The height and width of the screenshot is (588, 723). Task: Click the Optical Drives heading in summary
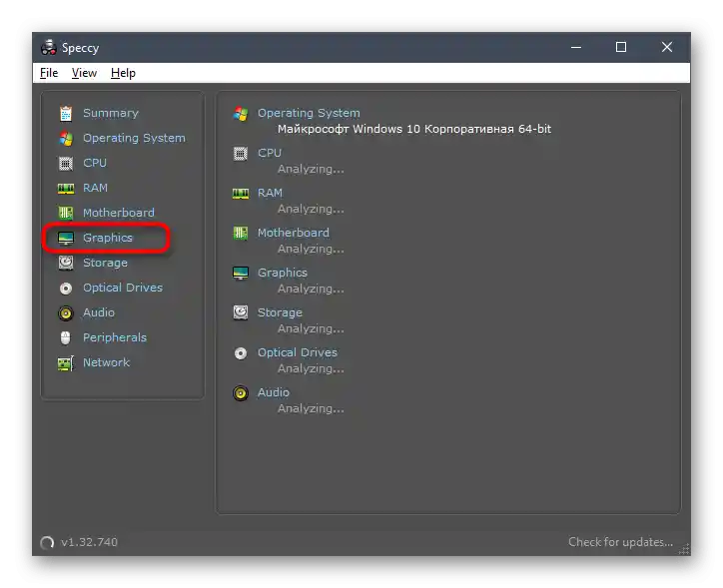[298, 352]
